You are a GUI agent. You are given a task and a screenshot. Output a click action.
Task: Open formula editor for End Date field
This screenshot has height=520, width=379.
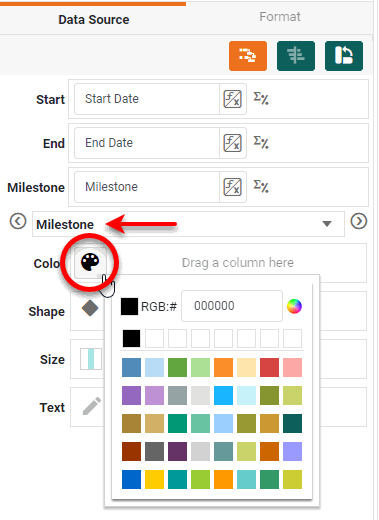pyautogui.click(x=232, y=143)
